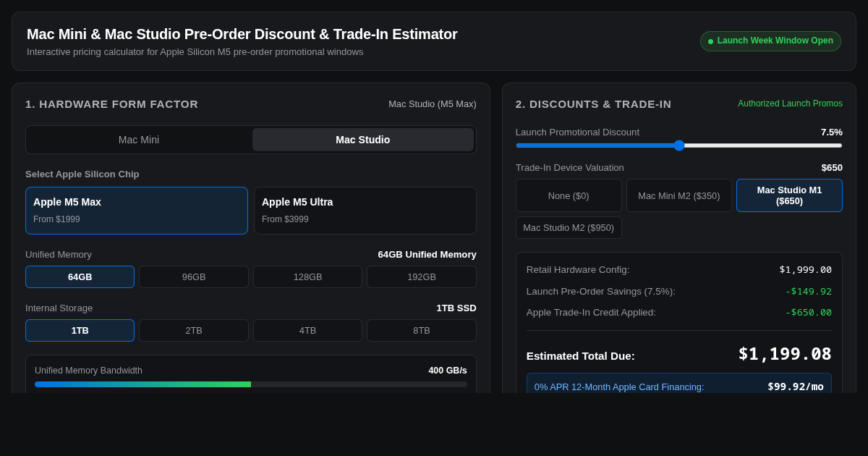Click the 7.5% discount percentage readout
The width and height of the screenshot is (868, 456).
(832, 132)
